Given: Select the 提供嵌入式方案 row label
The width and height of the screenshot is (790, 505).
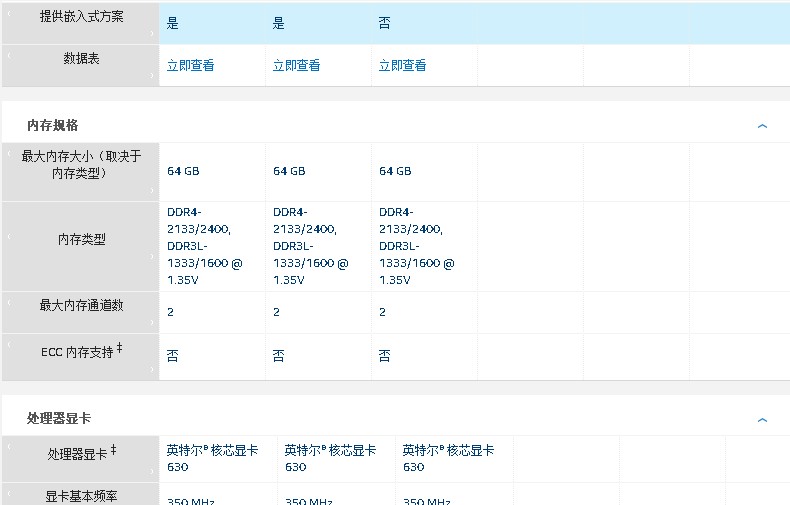Looking at the screenshot, I should pos(81,17).
